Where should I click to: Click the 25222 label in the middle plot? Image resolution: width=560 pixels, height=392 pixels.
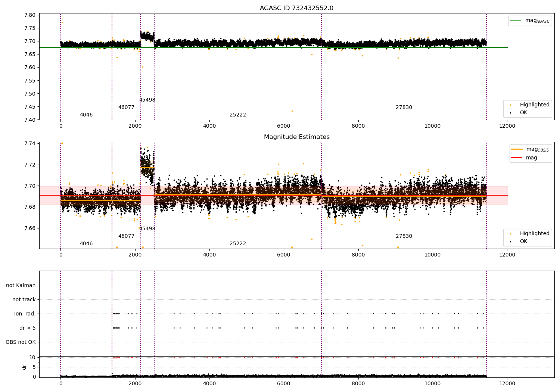point(238,244)
